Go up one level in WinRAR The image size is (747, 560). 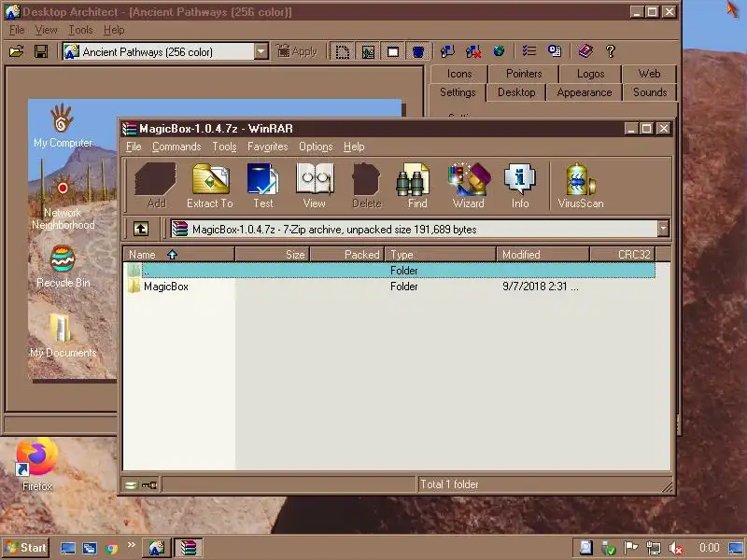pyautogui.click(x=141, y=229)
